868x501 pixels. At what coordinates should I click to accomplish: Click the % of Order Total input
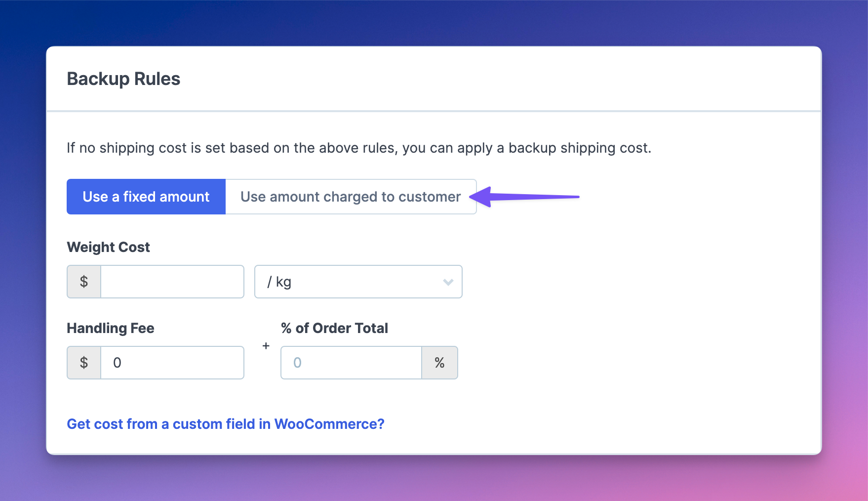pos(351,363)
